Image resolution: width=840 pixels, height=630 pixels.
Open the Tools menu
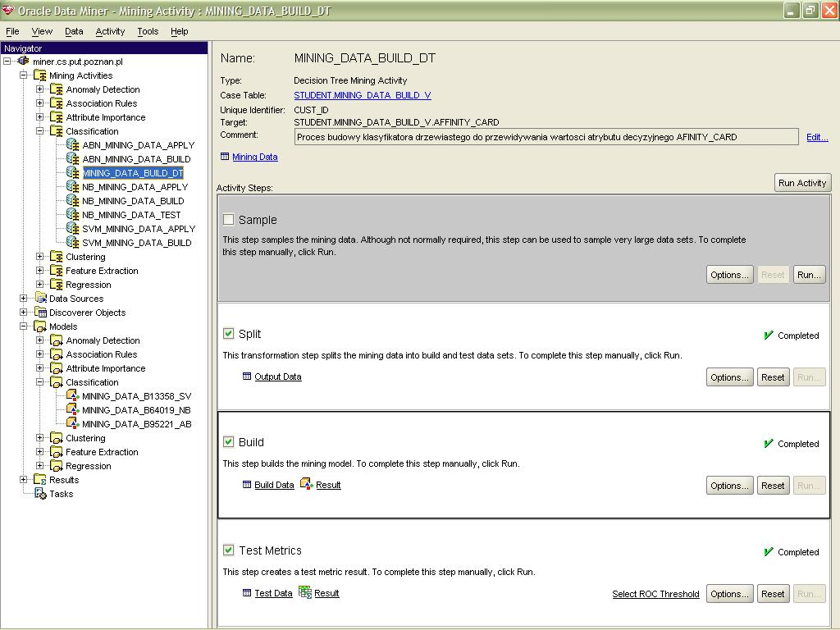coord(148,32)
